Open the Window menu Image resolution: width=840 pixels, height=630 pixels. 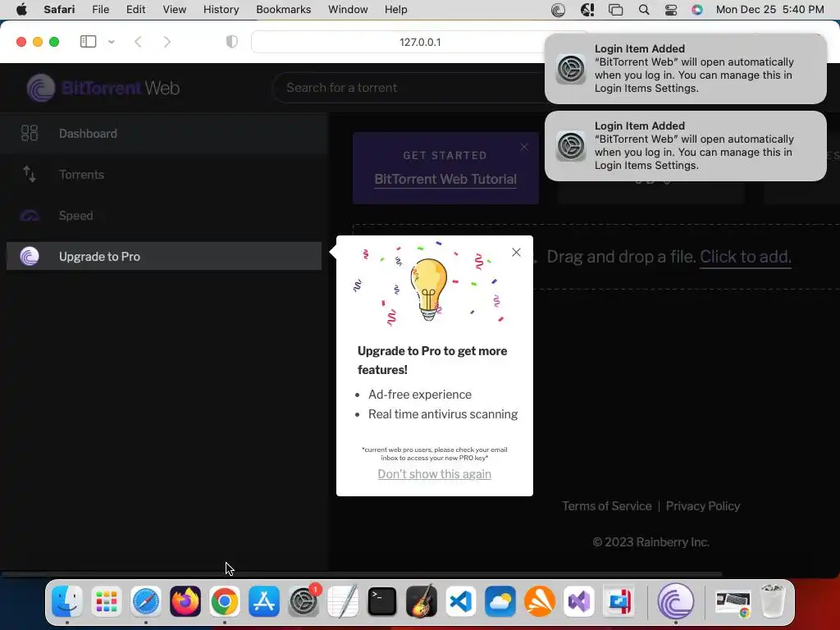click(348, 10)
